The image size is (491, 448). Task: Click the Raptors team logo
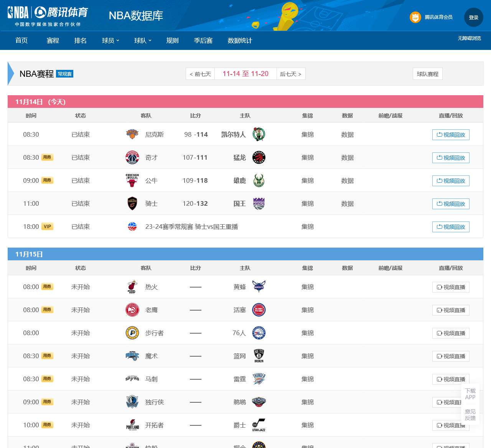259,157
